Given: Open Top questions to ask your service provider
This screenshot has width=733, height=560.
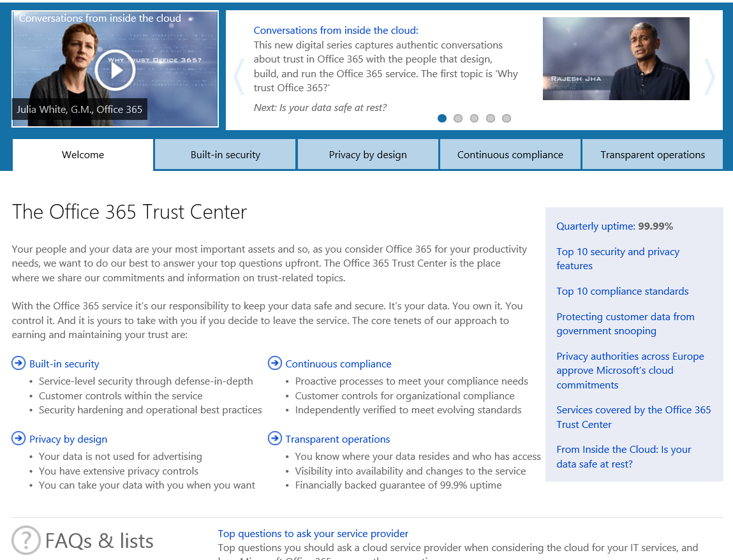Looking at the screenshot, I should tap(313, 533).
